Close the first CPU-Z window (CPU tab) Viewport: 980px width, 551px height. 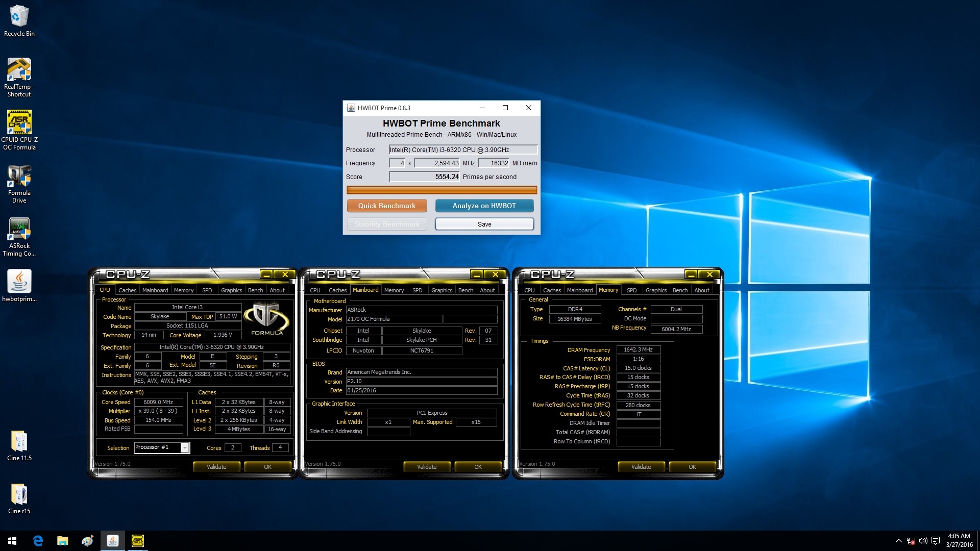click(x=285, y=274)
